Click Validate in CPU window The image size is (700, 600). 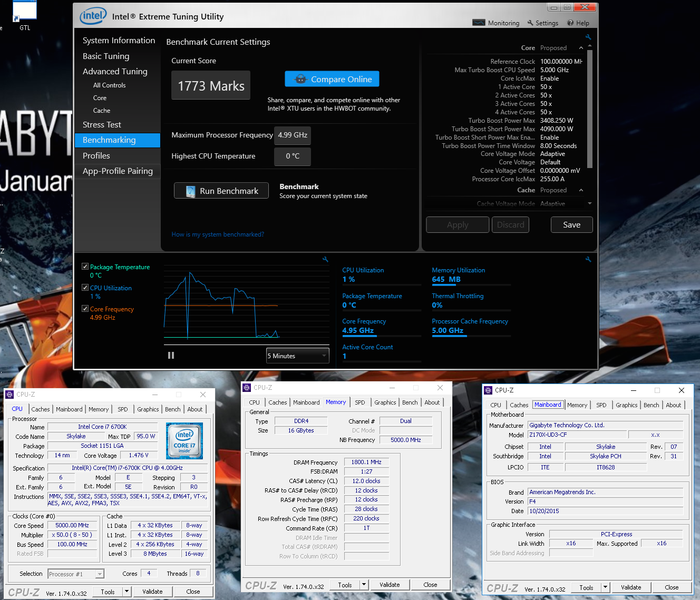[x=152, y=592]
